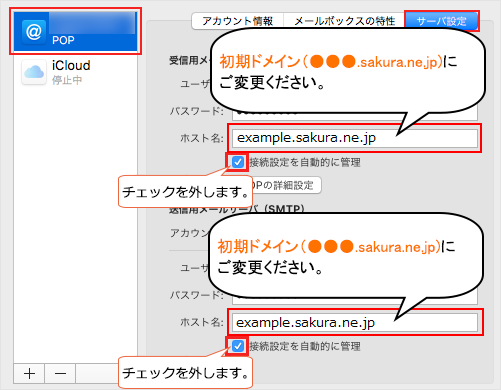This screenshot has height=390, width=501.
Task: Click the POPの詳細設定 button
Action: (286, 185)
